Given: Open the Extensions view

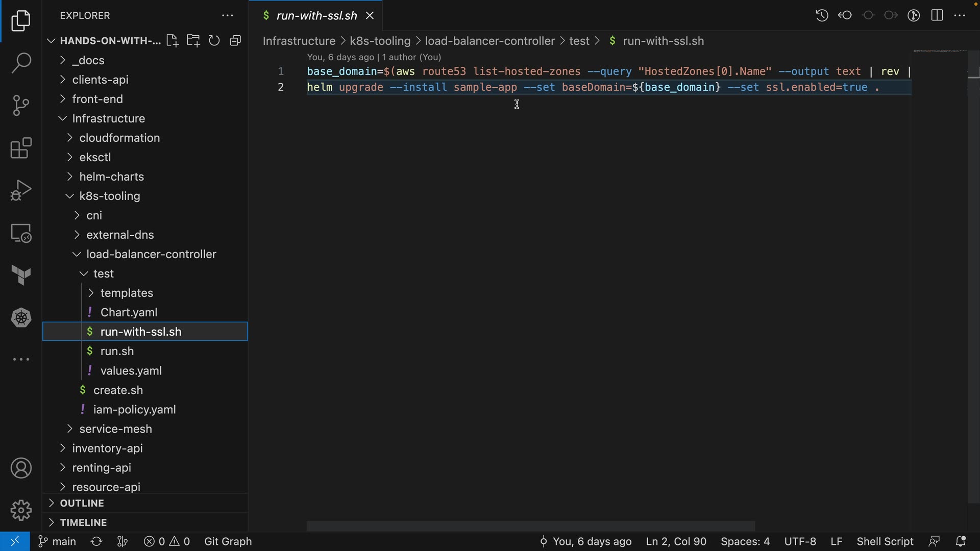Looking at the screenshot, I should coord(21,148).
